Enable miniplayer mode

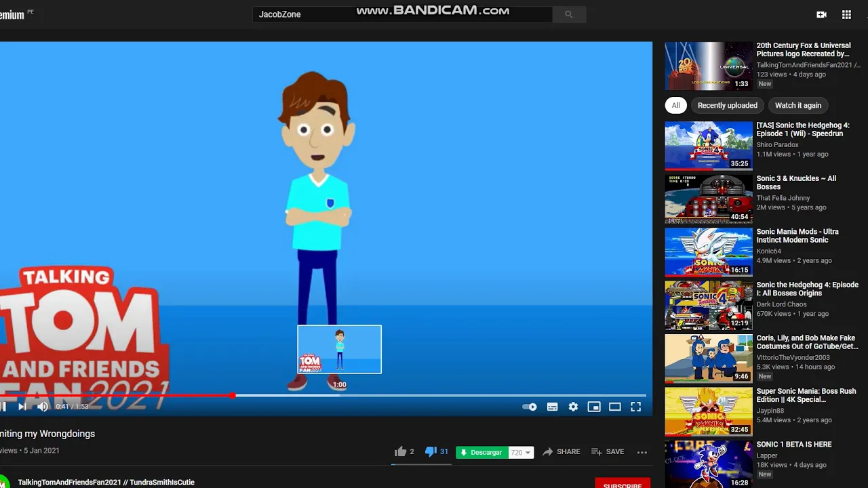[594, 407]
